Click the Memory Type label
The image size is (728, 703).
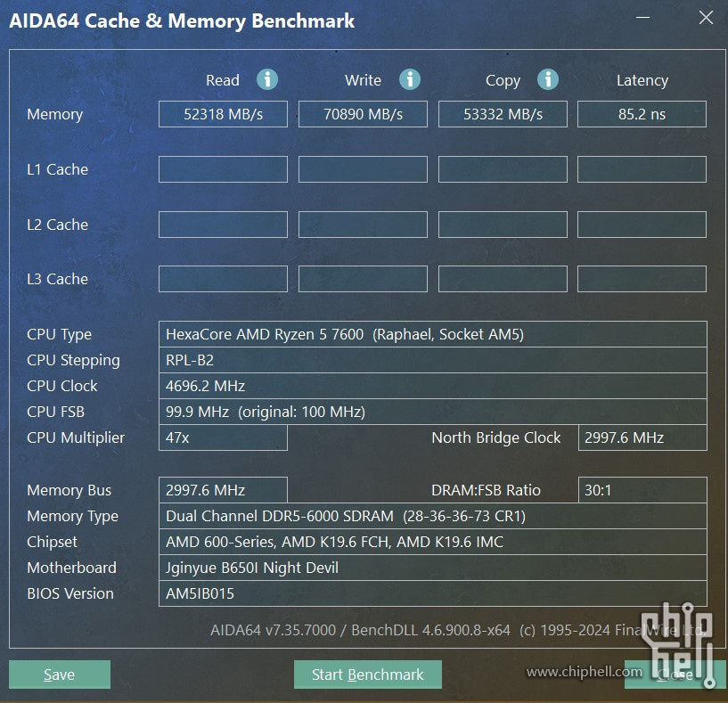click(x=72, y=517)
